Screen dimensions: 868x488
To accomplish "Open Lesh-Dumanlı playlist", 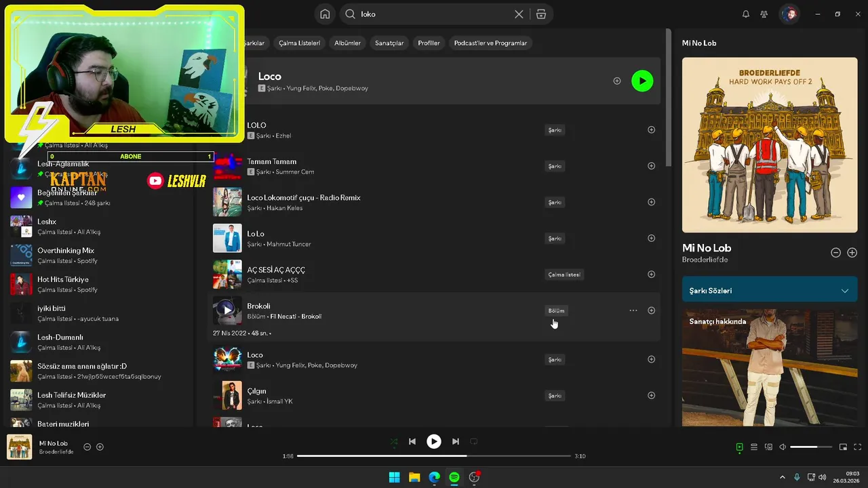I will 98,342.
